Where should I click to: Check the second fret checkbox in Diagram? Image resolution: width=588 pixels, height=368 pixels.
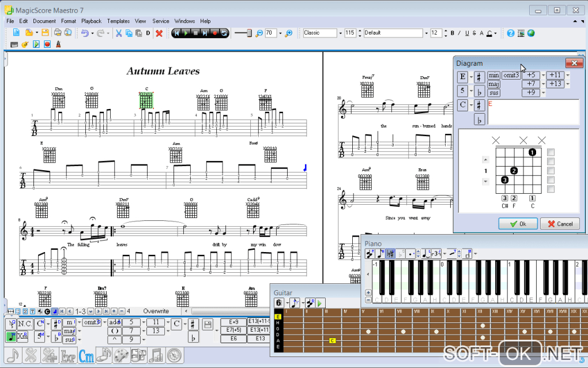coord(551,162)
